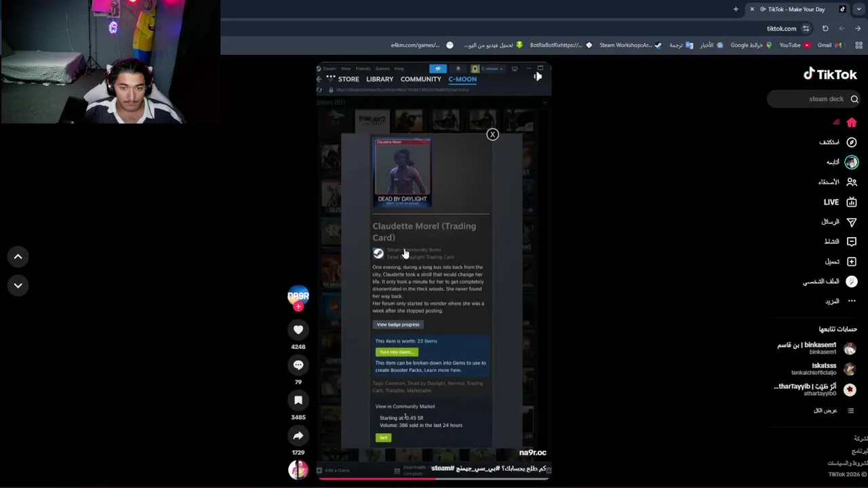This screenshot has width=868, height=488.
Task: Mute the video with speaker icon
Action: point(537,77)
